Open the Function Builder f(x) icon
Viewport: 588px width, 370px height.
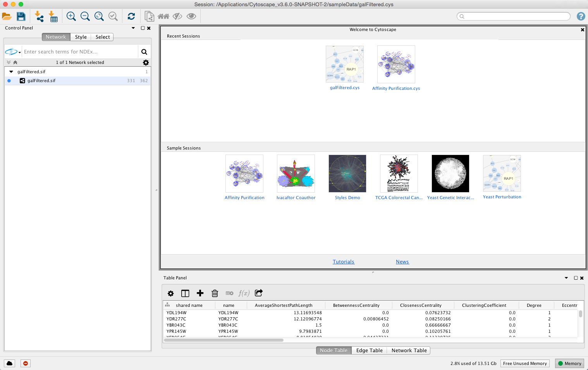244,293
